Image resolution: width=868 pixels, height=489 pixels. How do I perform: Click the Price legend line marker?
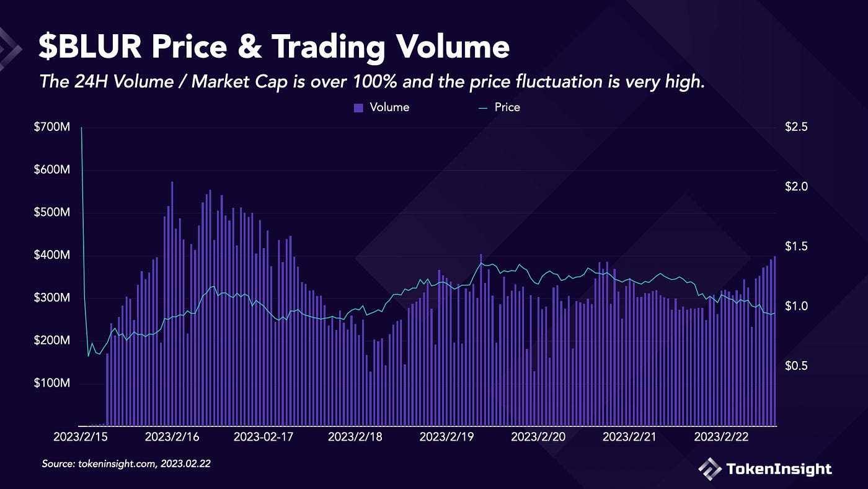483,108
